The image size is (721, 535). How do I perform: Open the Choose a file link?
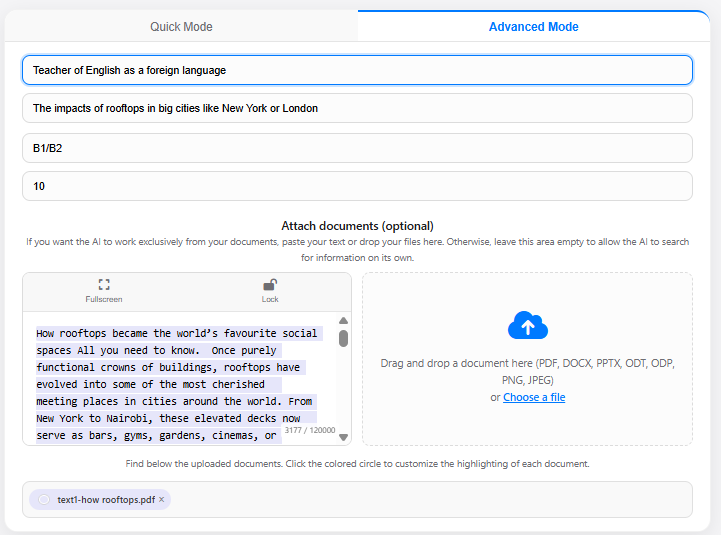[533, 397]
